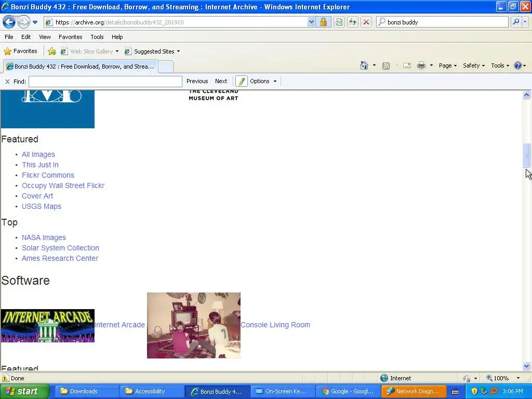Click the Read Mail icon
The height and width of the screenshot is (399, 532).
pos(407,65)
